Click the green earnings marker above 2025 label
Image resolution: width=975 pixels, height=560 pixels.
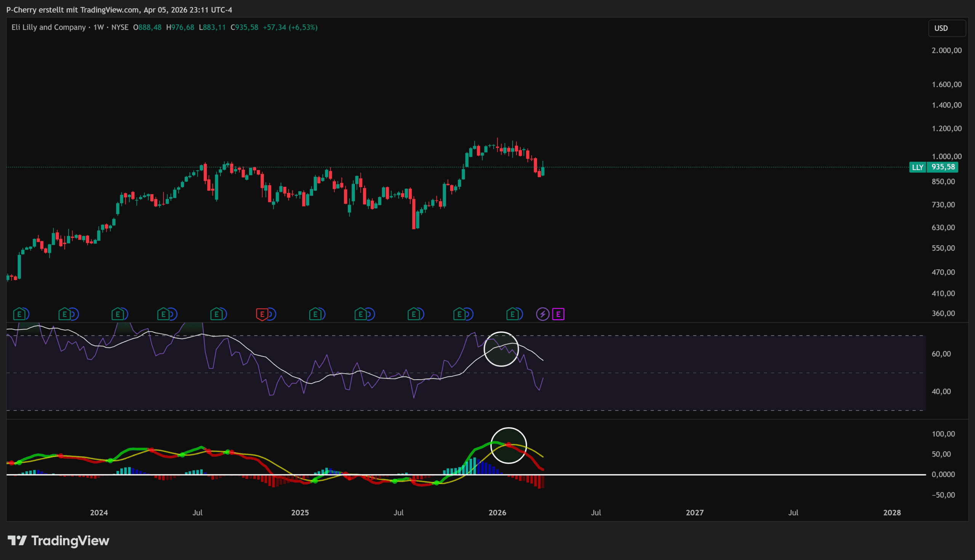click(x=315, y=314)
